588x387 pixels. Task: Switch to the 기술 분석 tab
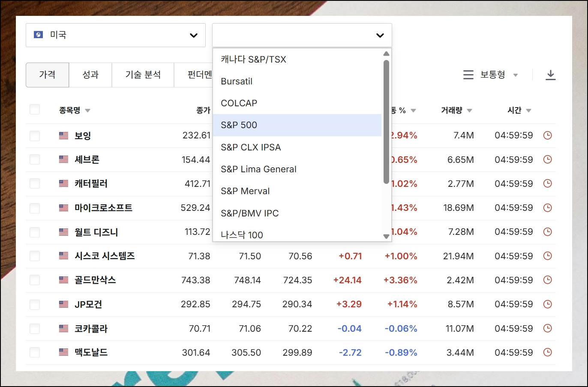click(x=143, y=75)
